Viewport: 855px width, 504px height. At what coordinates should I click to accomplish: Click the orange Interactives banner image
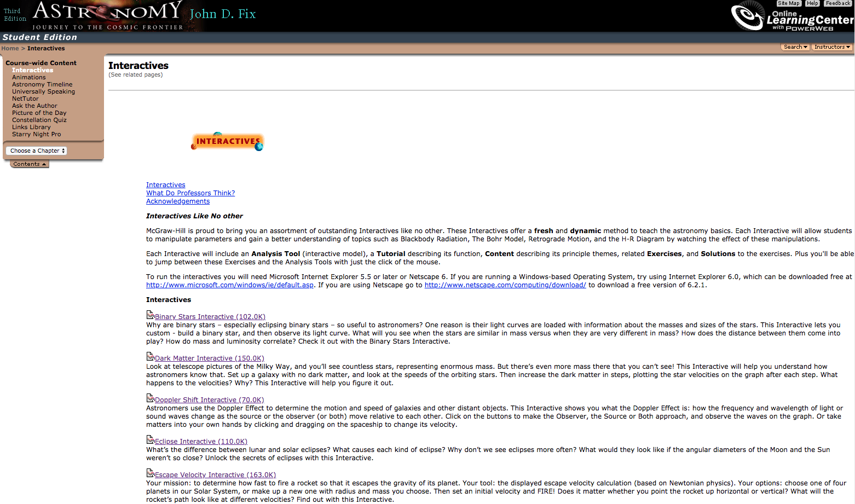[227, 141]
